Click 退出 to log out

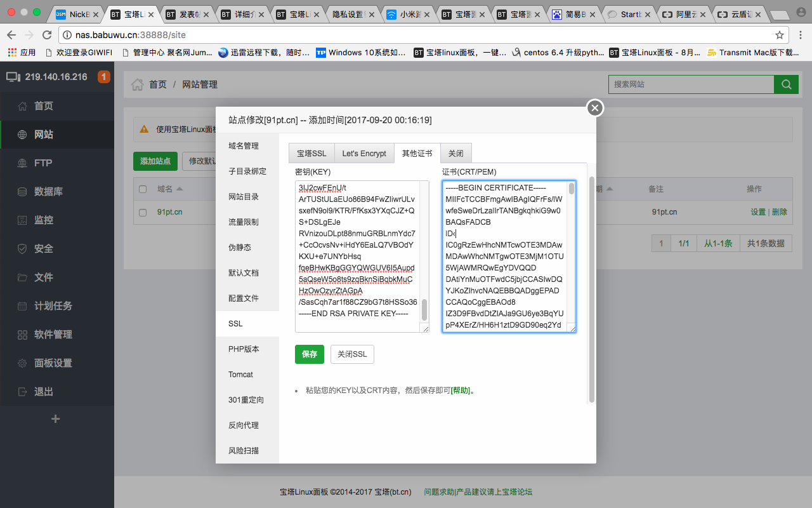click(57, 392)
